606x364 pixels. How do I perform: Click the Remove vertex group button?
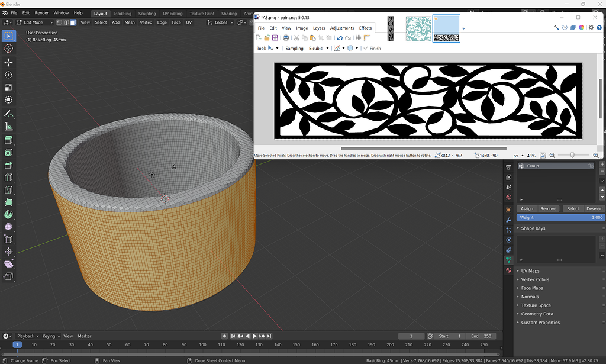click(548, 209)
